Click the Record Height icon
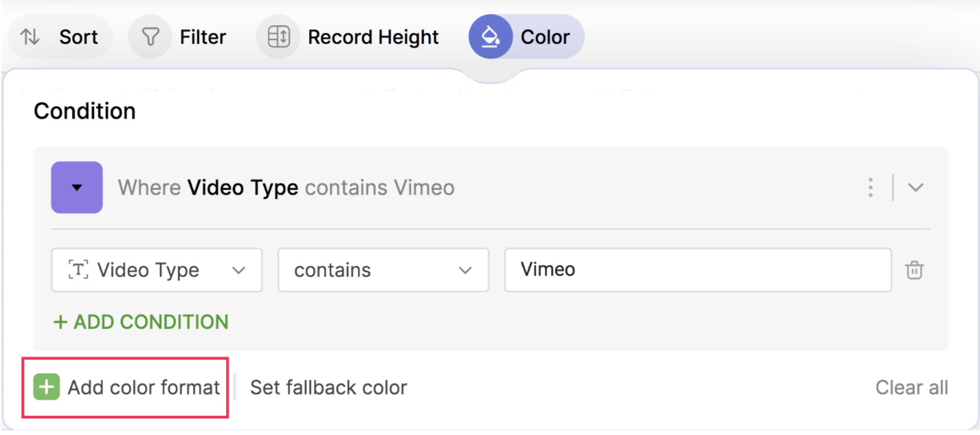This screenshot has width=980, height=435. [279, 37]
